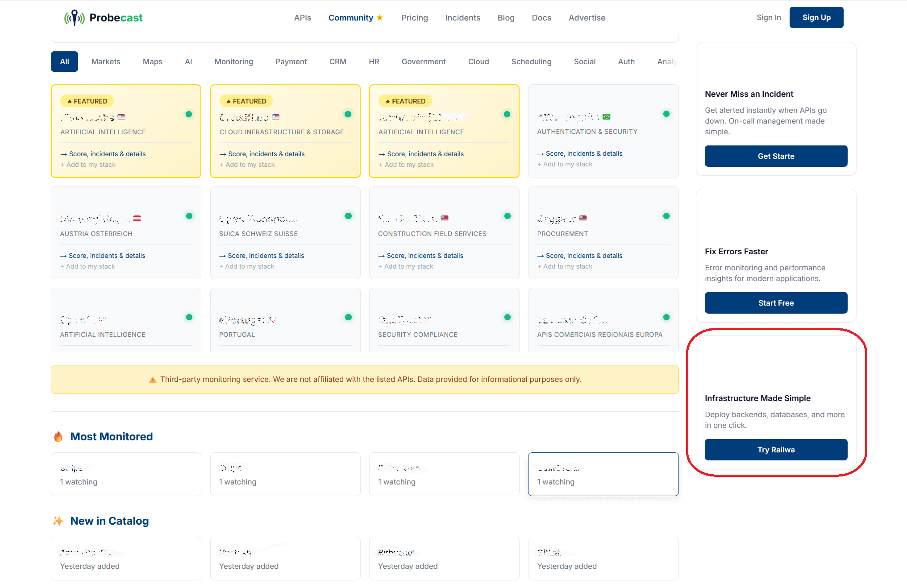
Task: Open the Pricing menu item
Action: 414,18
